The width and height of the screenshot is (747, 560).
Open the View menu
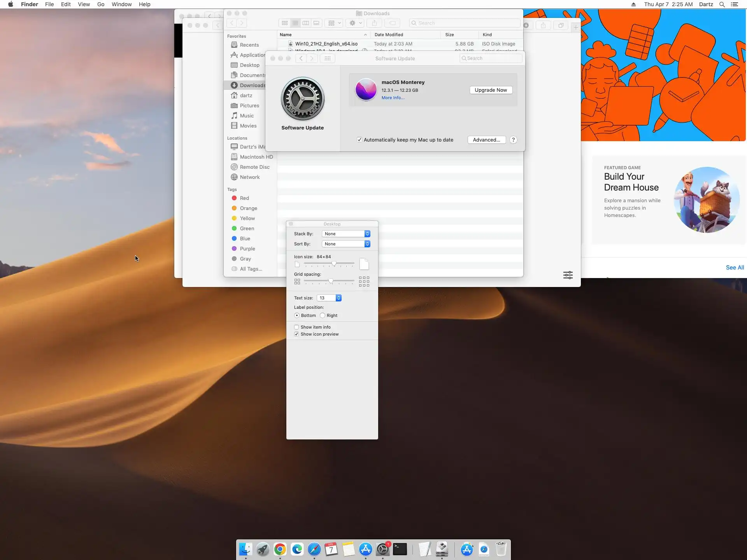(84, 4)
